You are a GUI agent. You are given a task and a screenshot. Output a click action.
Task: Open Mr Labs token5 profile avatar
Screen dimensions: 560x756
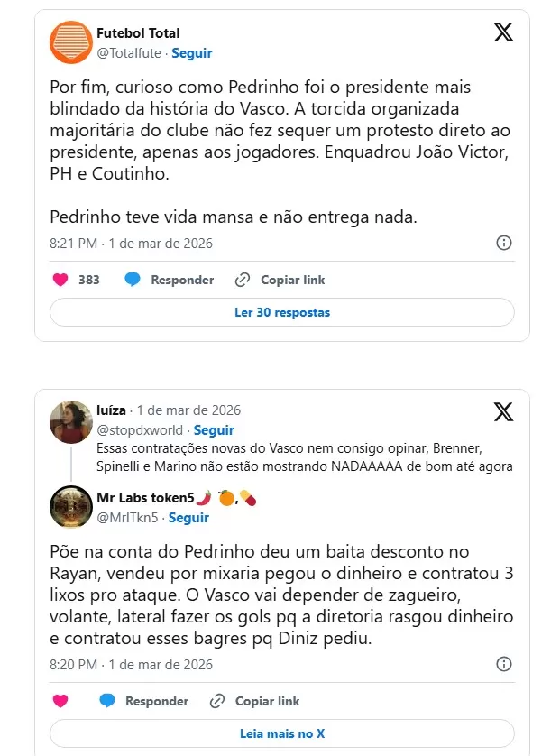point(71,507)
